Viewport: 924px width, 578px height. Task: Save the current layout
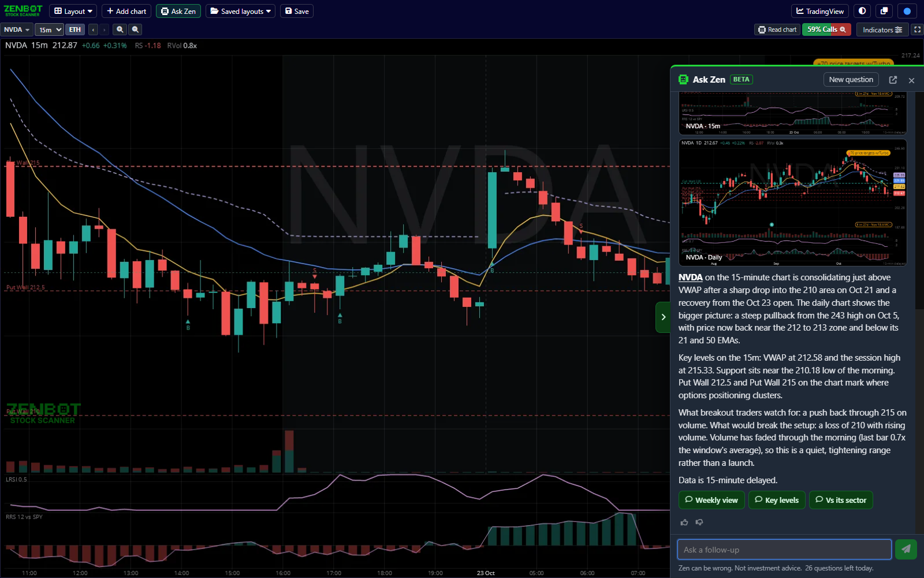[x=297, y=11]
